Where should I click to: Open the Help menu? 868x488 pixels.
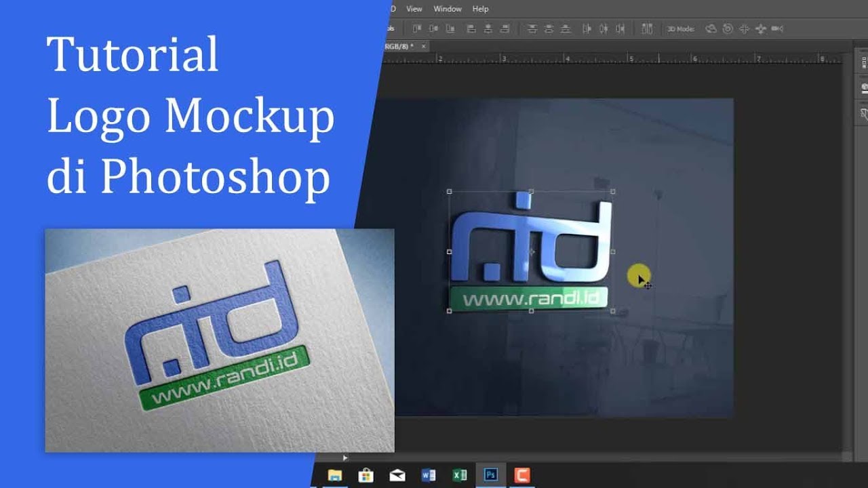pos(480,9)
